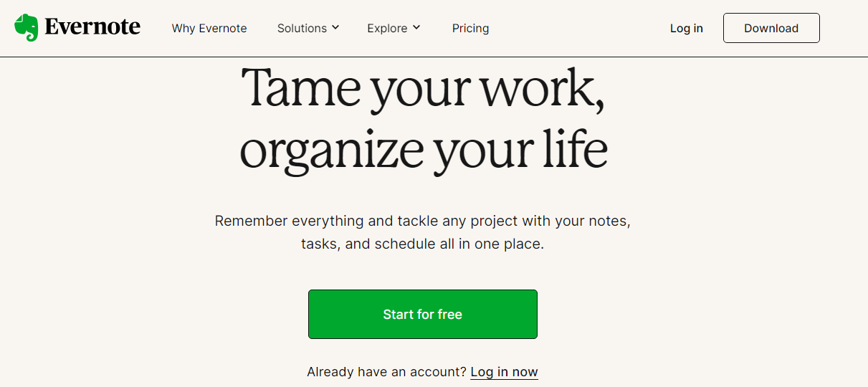Image resolution: width=868 pixels, height=387 pixels.
Task: Click the "organize your life" headline line
Action: click(424, 151)
